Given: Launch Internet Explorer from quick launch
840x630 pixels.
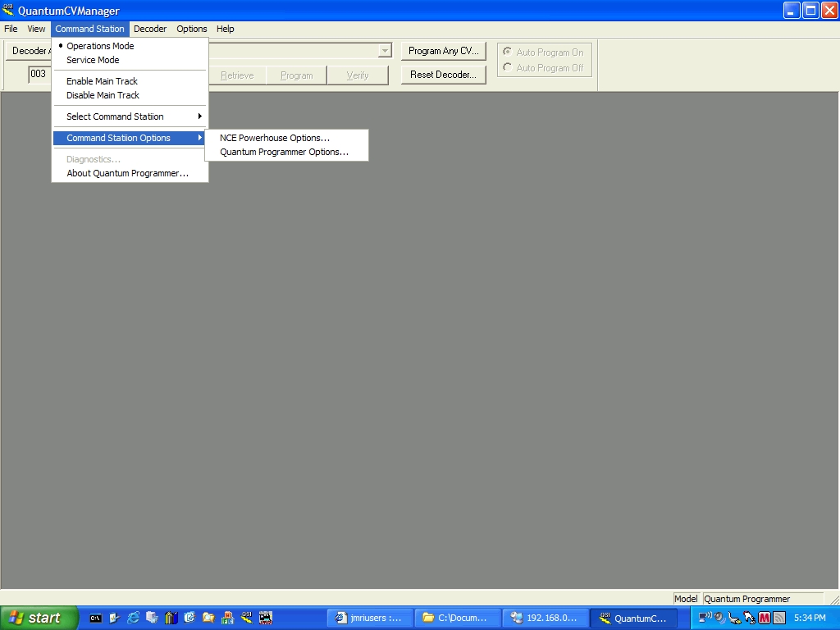Looking at the screenshot, I should [133, 619].
